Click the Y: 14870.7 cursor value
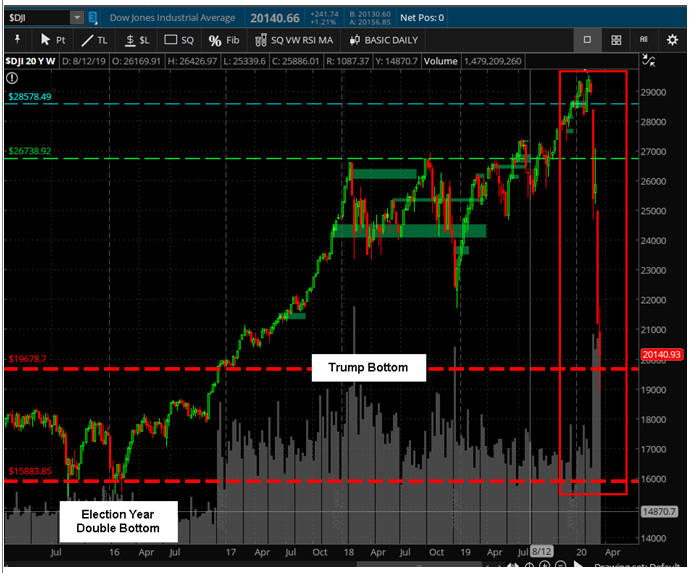The height and width of the screenshot is (573, 698). (x=397, y=61)
